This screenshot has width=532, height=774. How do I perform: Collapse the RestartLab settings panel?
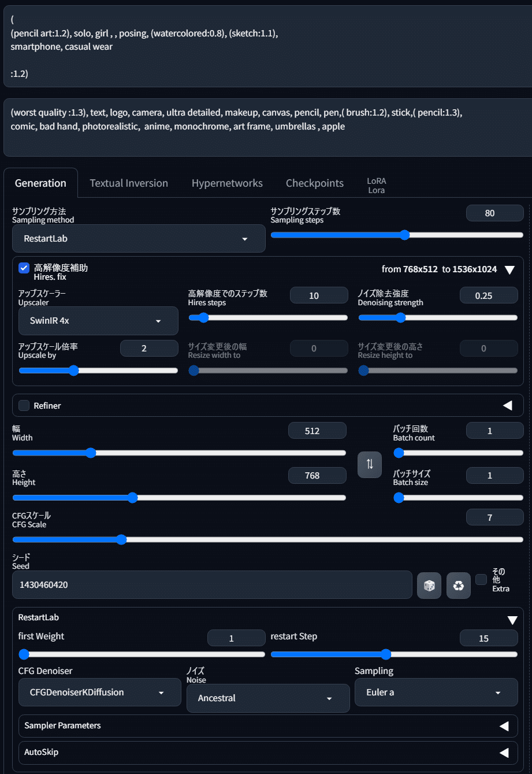(512, 619)
